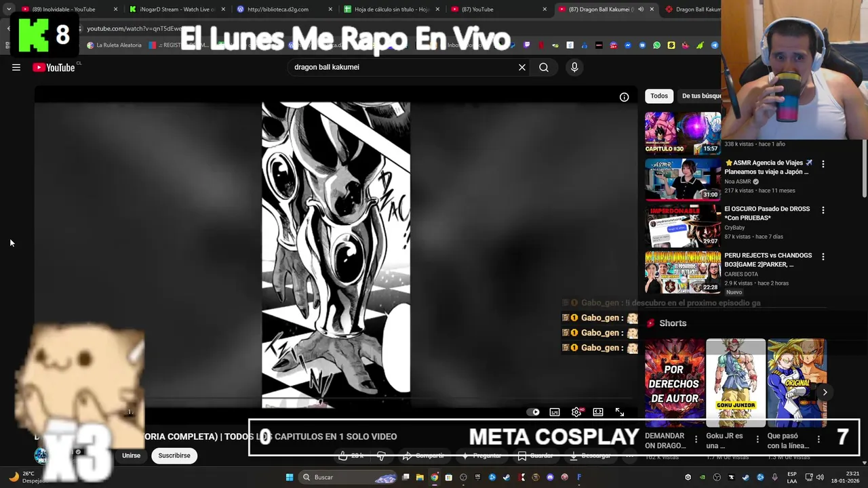Image resolution: width=868 pixels, height=488 pixels.
Task: Open options for PERU REJECTS vs CHANDOGS
Action: point(823,257)
